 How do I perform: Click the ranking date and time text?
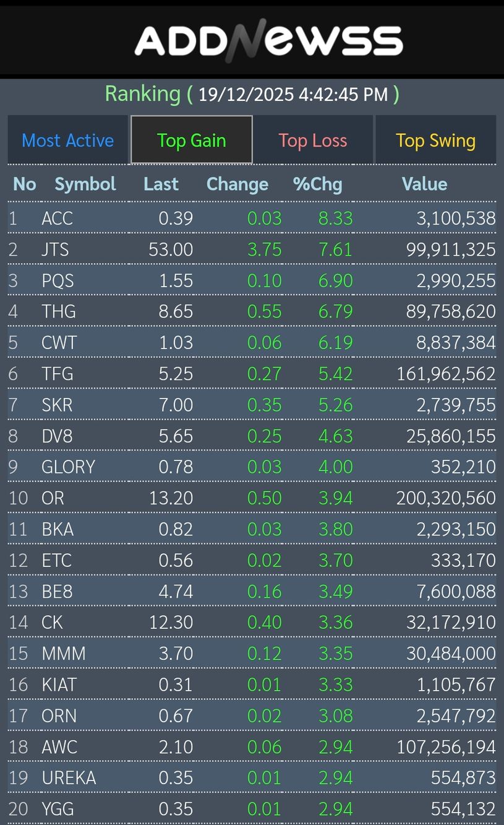(x=293, y=94)
